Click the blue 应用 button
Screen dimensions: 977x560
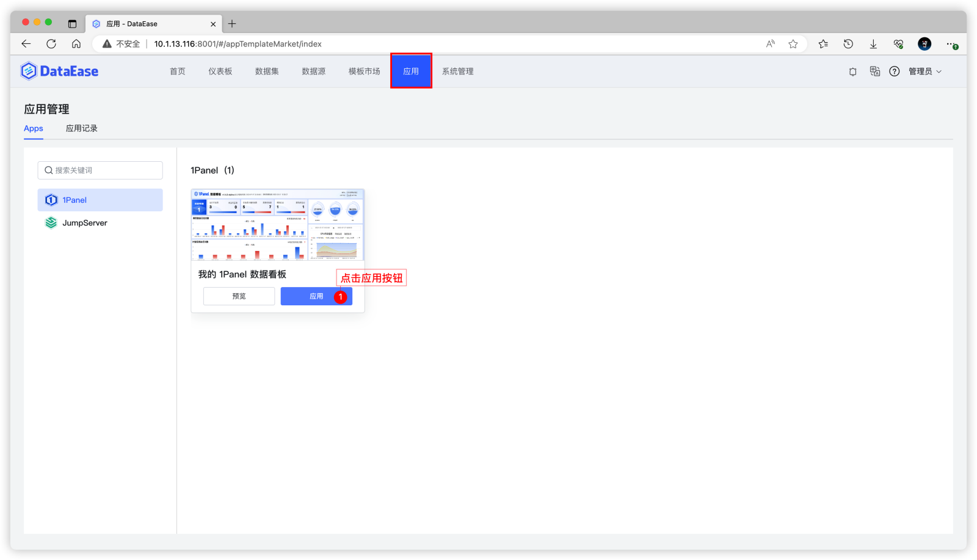pos(316,296)
